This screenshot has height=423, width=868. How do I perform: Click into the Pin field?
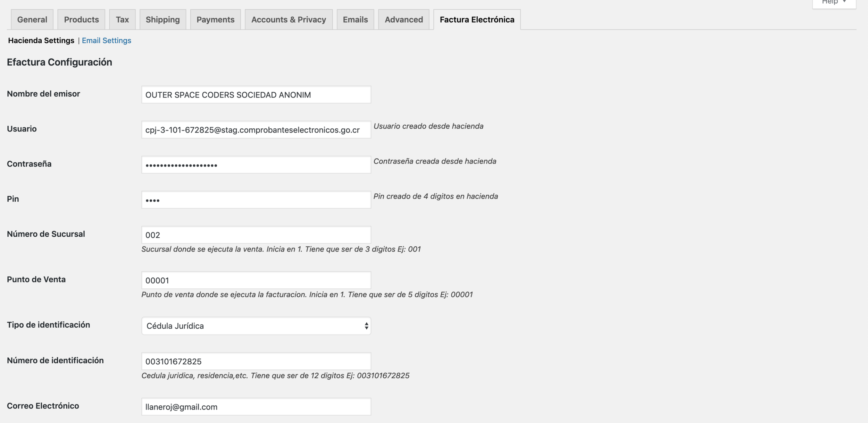tap(256, 200)
